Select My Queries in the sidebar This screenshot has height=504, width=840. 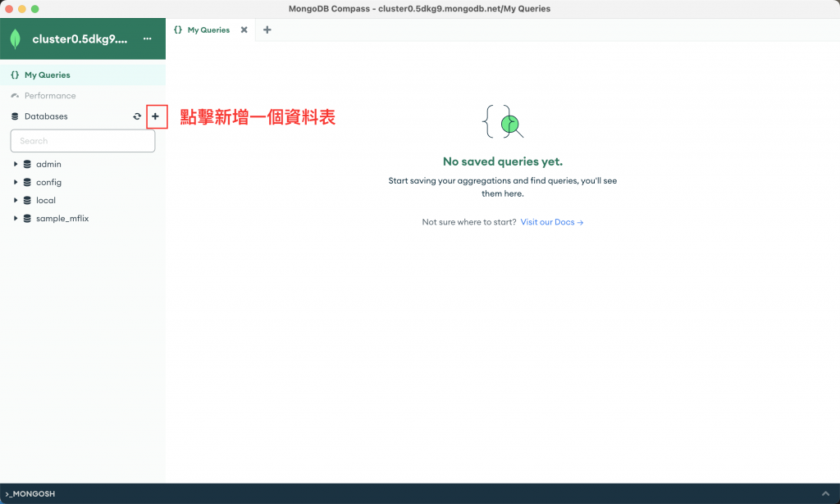[83, 75]
